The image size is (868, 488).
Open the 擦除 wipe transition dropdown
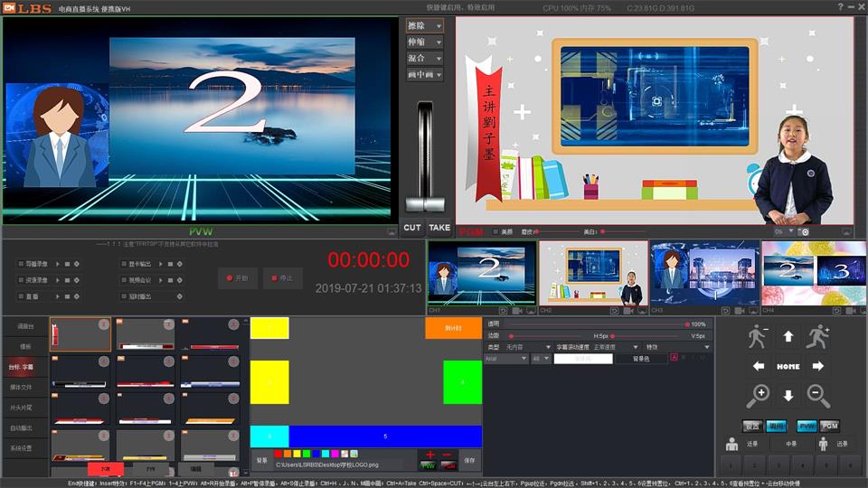click(x=424, y=26)
